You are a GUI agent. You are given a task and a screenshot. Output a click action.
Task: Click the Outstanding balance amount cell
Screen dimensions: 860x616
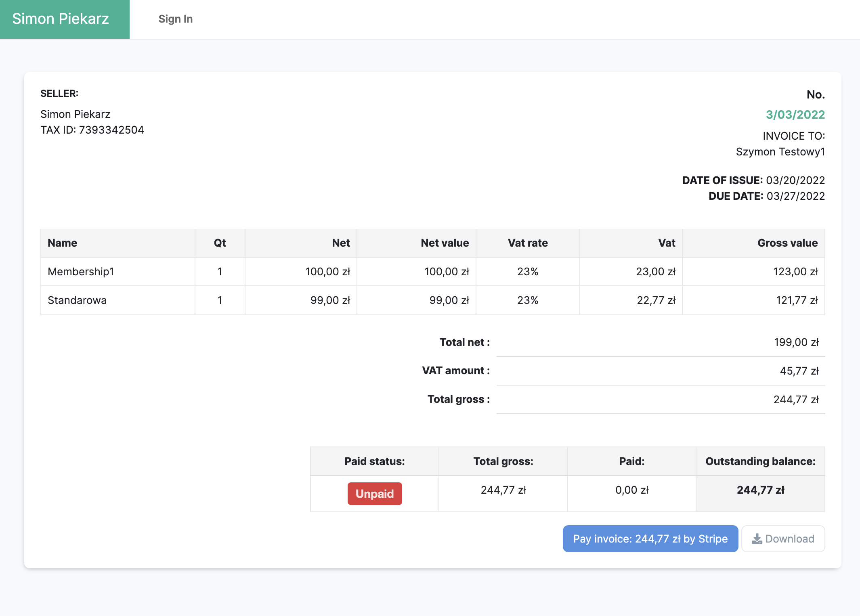coord(760,490)
